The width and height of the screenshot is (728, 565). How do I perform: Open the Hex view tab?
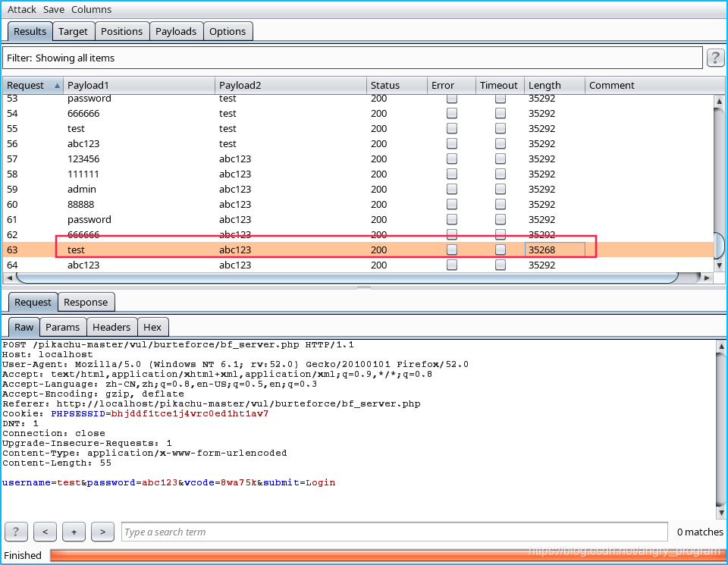coord(152,328)
